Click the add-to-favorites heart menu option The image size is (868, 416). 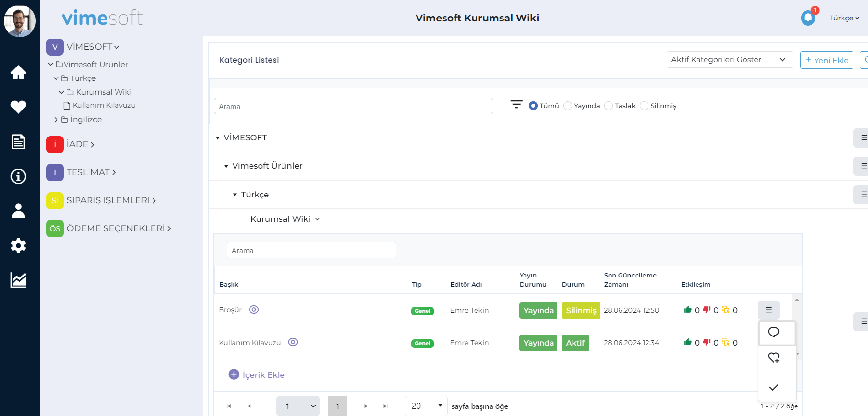point(774,358)
